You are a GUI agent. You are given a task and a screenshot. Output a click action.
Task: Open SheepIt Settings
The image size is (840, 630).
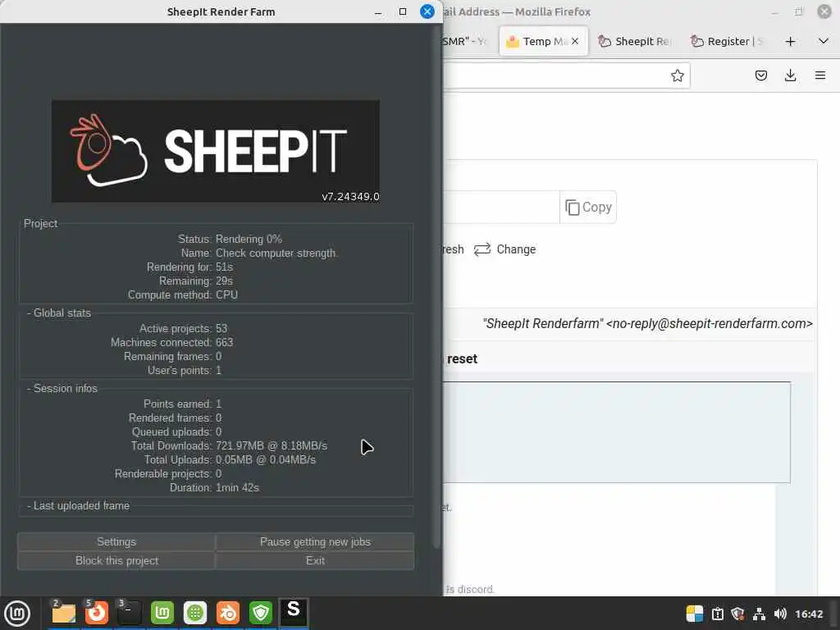tap(116, 541)
